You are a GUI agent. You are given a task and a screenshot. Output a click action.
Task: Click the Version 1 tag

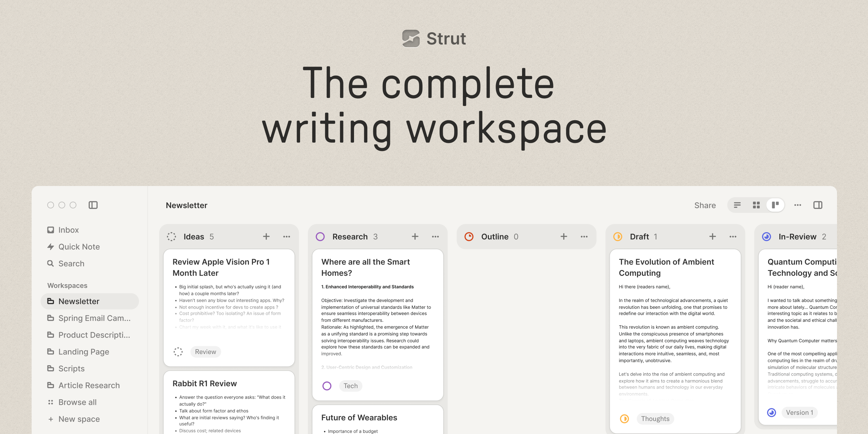pos(799,412)
